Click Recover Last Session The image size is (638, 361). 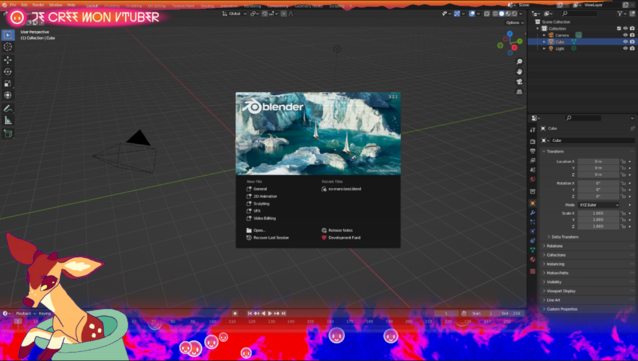(x=271, y=238)
